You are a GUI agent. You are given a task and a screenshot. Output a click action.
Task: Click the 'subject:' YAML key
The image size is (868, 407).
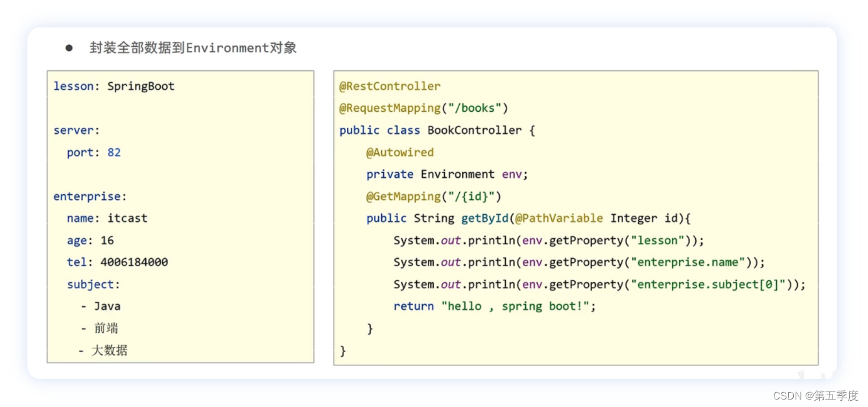coord(93,284)
